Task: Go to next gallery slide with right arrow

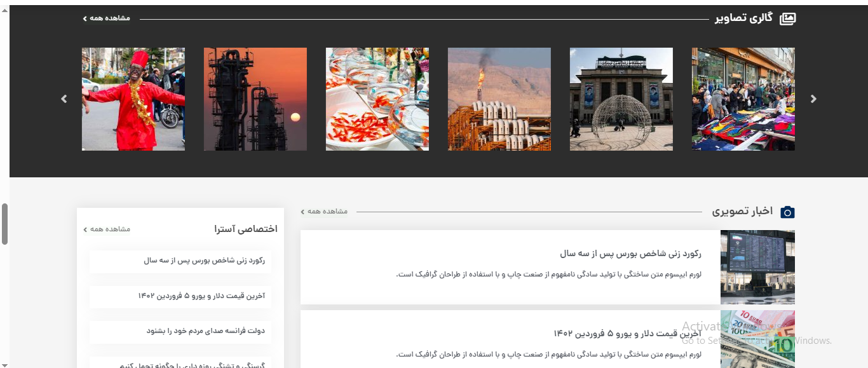Action: pos(813,99)
